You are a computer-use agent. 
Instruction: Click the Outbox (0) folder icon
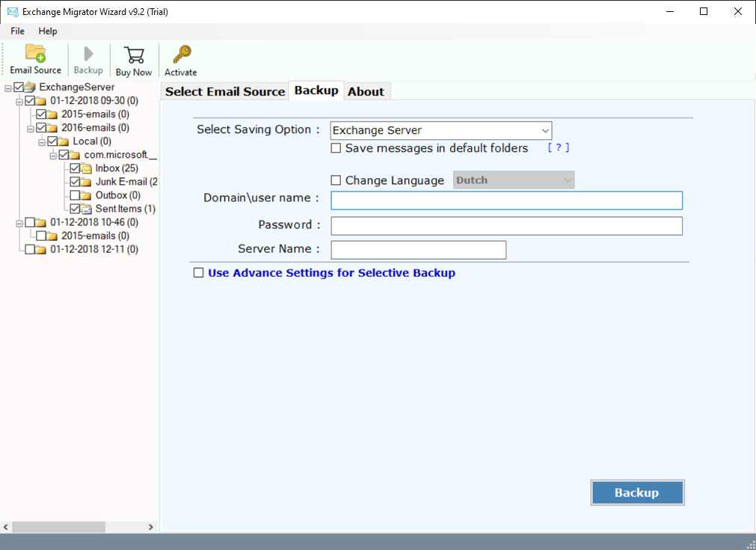coord(86,195)
